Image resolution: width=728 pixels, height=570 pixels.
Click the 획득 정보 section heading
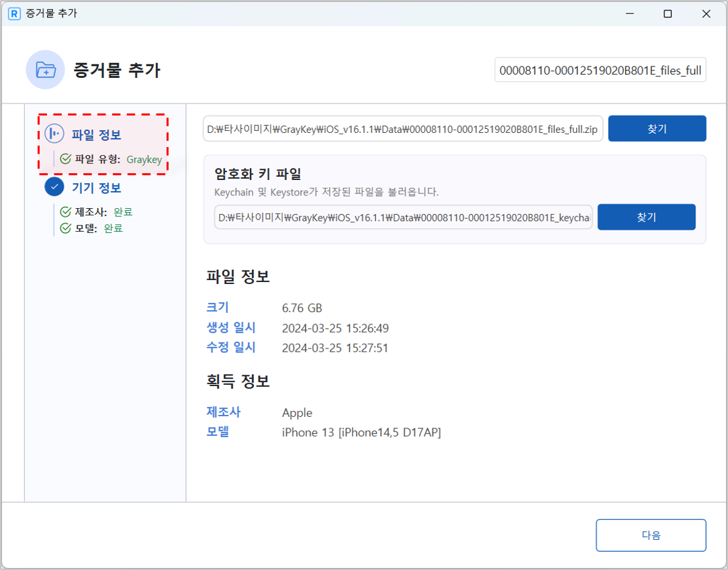[x=238, y=381]
